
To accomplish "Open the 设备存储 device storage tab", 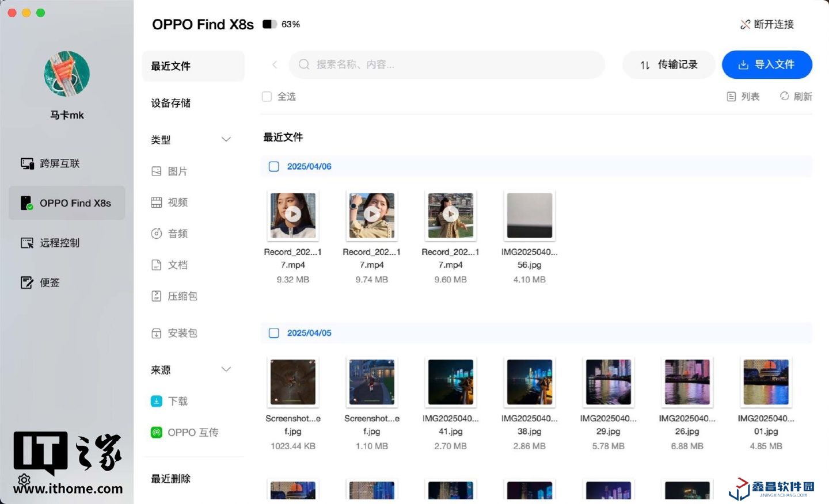I will (171, 103).
